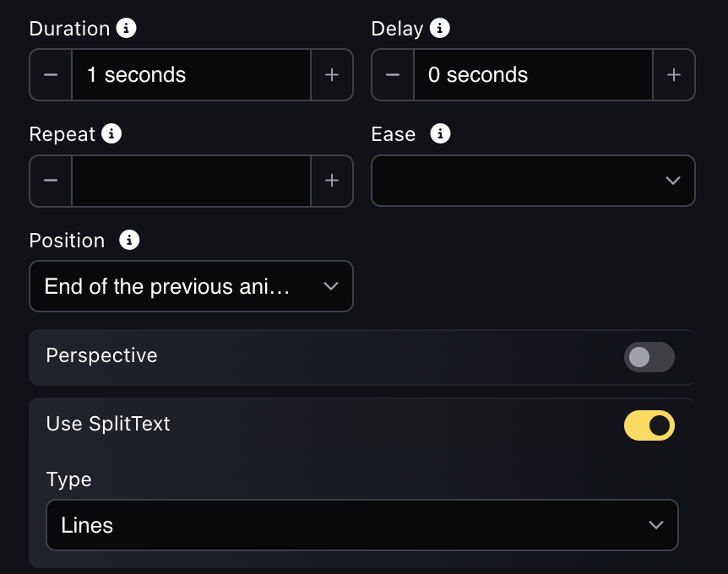Image resolution: width=728 pixels, height=574 pixels.
Task: Click the Delay info icon
Action: [439, 28]
